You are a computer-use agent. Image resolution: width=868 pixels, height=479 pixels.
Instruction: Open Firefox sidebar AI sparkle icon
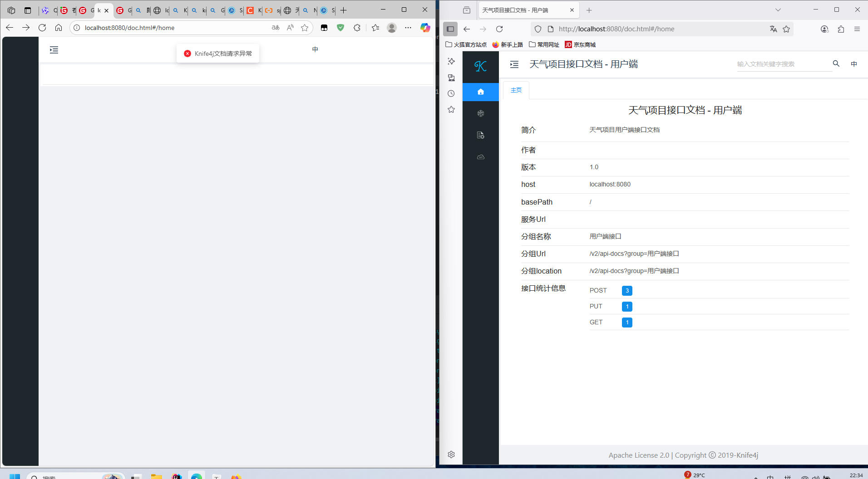coord(451,61)
